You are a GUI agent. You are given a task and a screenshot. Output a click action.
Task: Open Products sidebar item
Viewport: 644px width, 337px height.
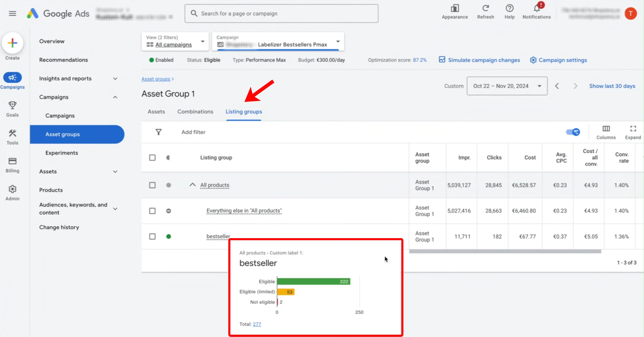pyautogui.click(x=51, y=190)
